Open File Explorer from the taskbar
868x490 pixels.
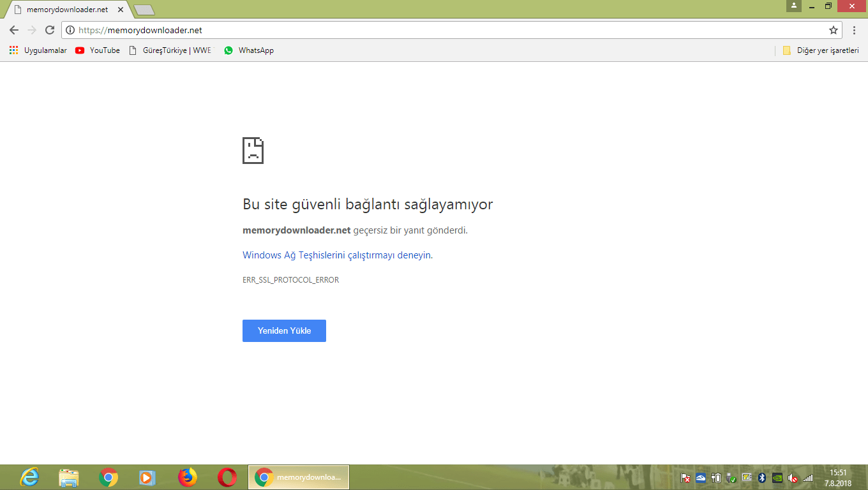click(69, 477)
